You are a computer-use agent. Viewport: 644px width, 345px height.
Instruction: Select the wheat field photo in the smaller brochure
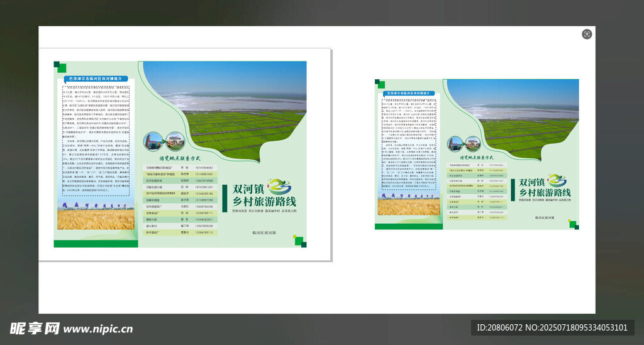coord(408,206)
